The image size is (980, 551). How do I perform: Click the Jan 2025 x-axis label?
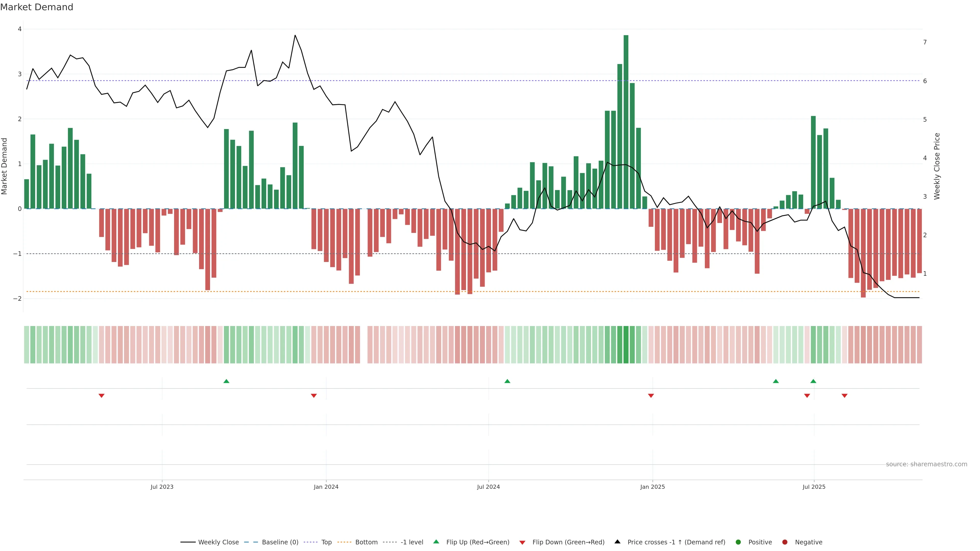[653, 487]
